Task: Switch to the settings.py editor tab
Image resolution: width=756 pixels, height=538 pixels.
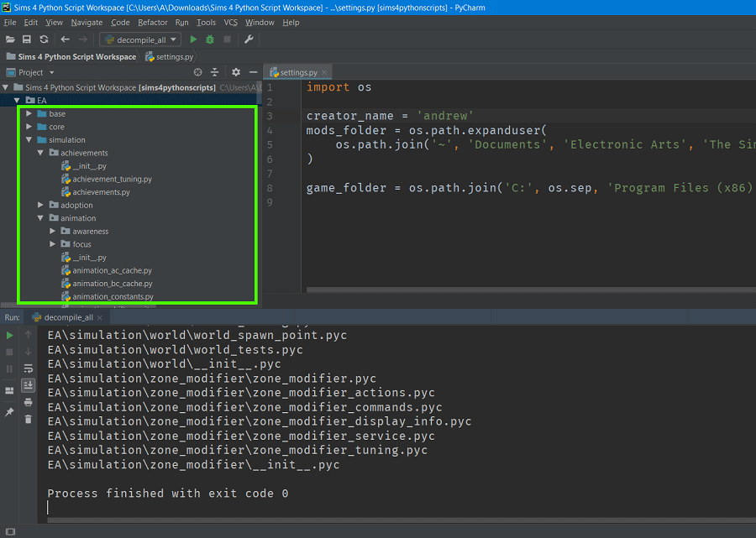Action: coord(297,73)
